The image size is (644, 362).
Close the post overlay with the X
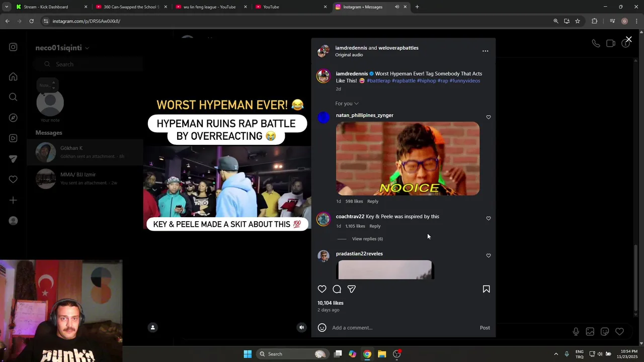629,39
